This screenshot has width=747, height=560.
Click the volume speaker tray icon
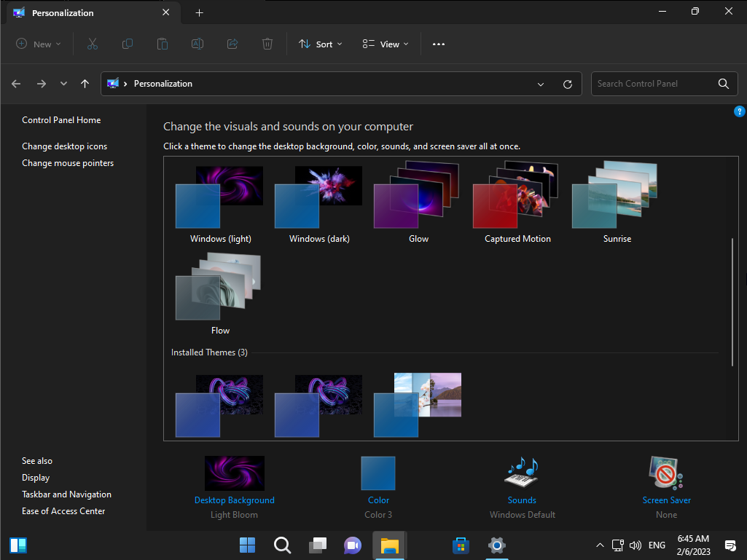click(635, 545)
